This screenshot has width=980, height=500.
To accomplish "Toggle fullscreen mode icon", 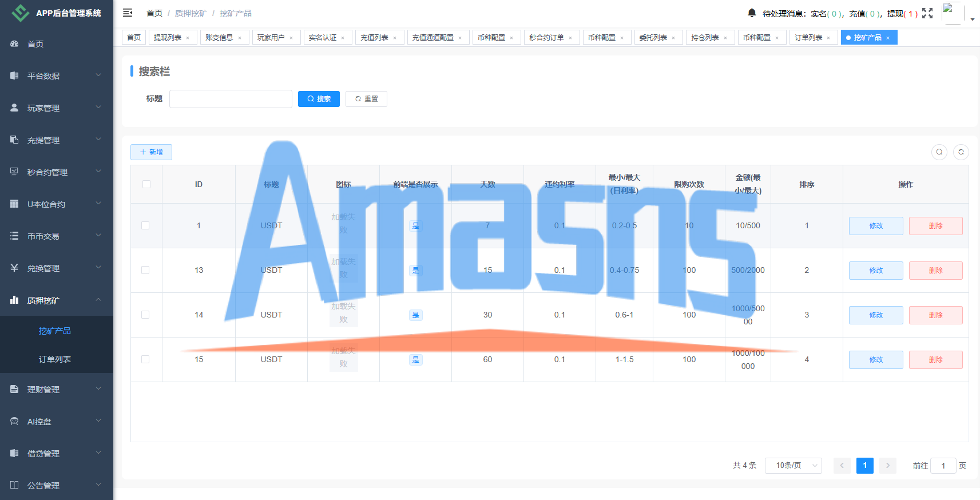I will 927,13.
